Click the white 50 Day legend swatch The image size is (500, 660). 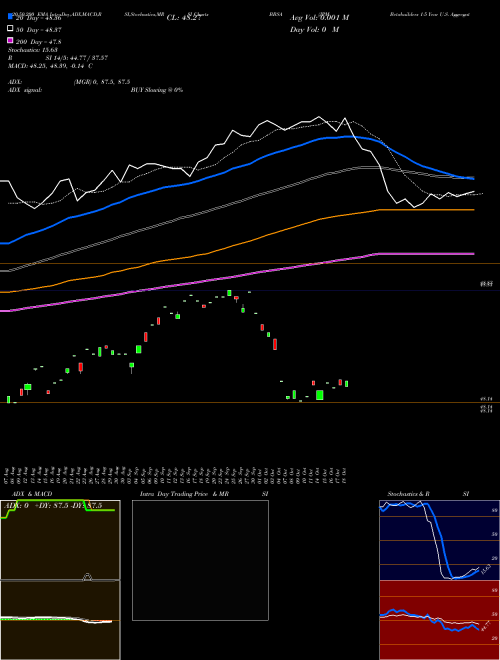click(11, 29)
